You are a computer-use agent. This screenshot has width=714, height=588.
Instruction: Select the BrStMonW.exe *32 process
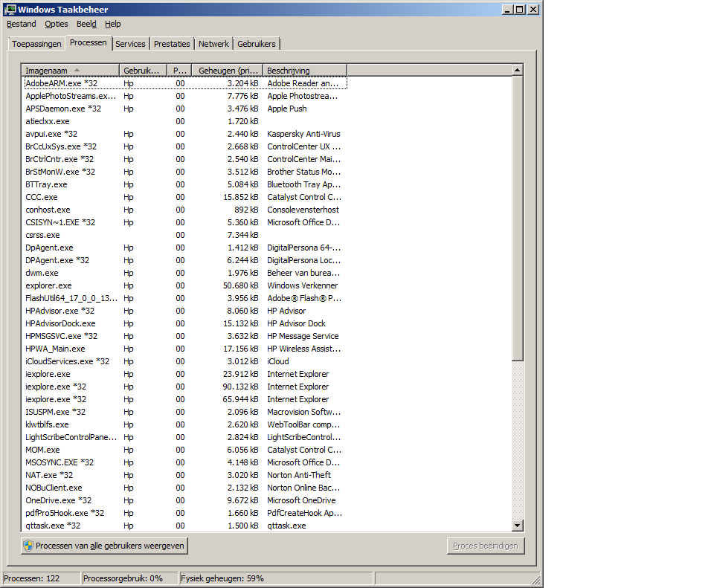pos(185,172)
